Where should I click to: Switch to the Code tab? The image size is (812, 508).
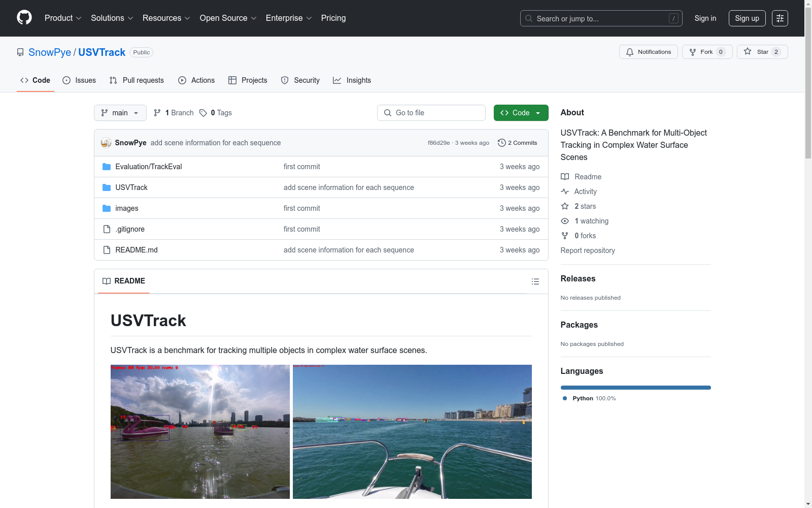(x=36, y=80)
